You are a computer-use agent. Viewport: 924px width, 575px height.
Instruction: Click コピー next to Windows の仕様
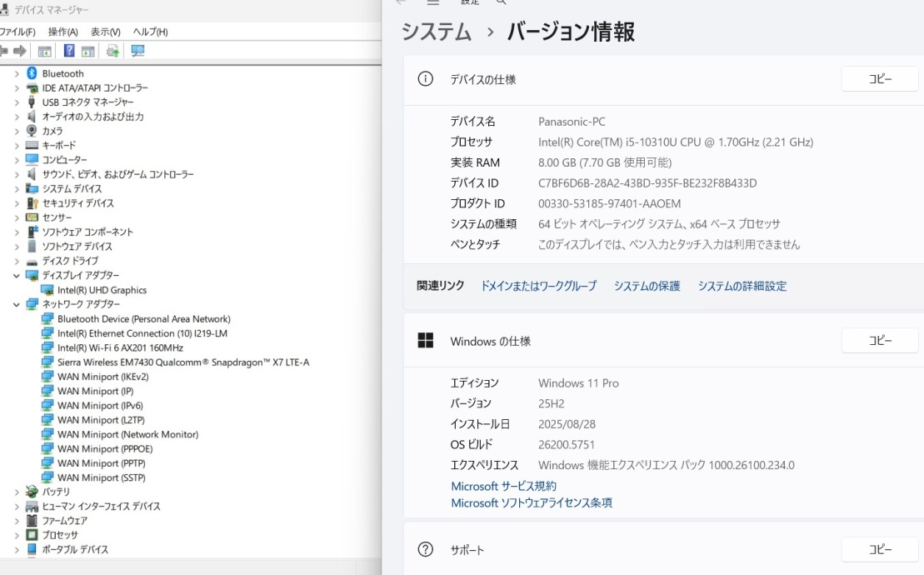click(x=880, y=340)
